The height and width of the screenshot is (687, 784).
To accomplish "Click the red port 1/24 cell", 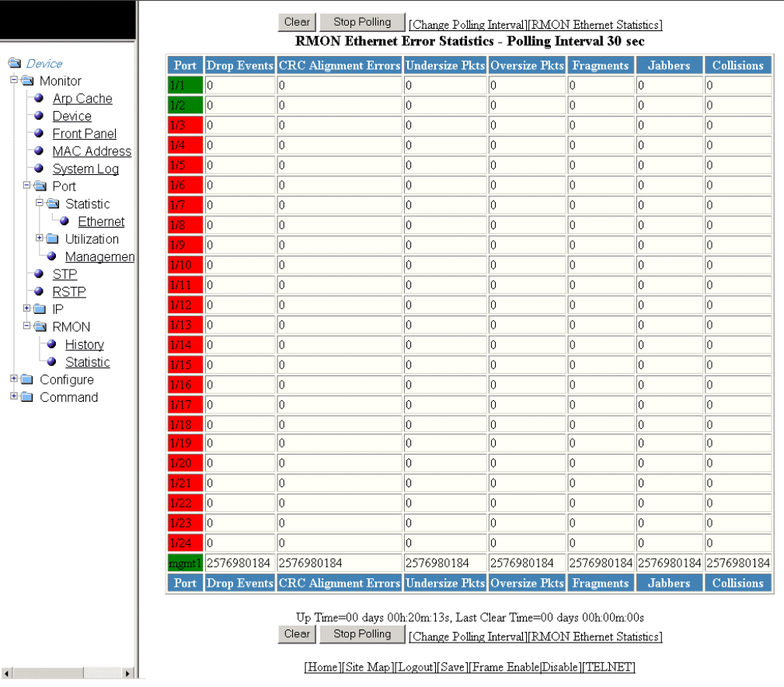I will pos(186,543).
